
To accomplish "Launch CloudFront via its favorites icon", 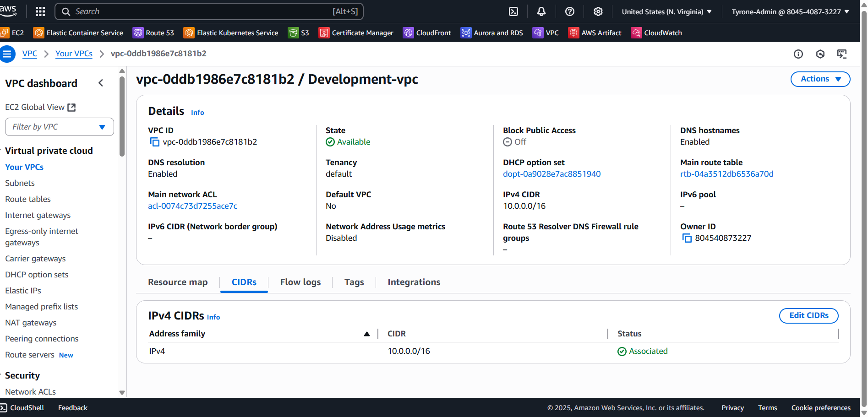I will point(426,32).
